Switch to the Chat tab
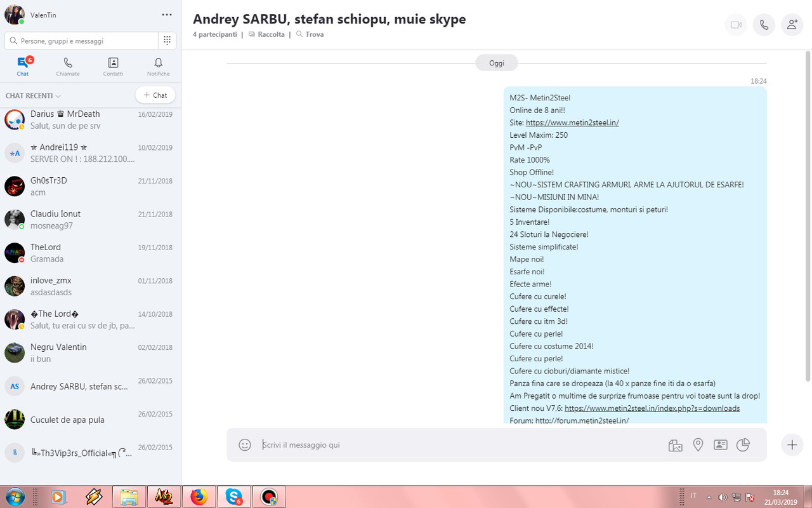 click(23, 66)
